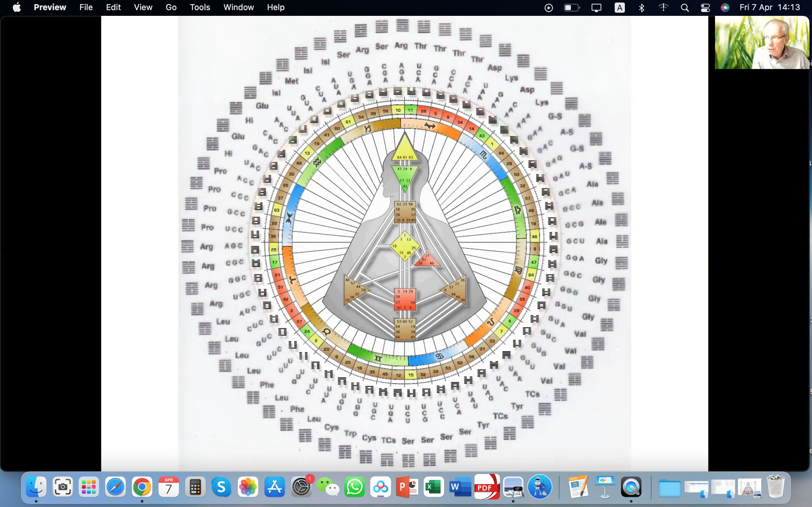Viewport: 812px width, 507px height.
Task: Expand the battery status menu
Action: [x=572, y=7]
